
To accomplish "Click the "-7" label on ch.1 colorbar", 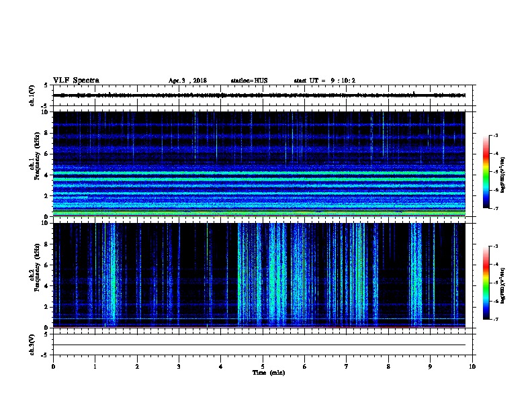I will [495, 208].
